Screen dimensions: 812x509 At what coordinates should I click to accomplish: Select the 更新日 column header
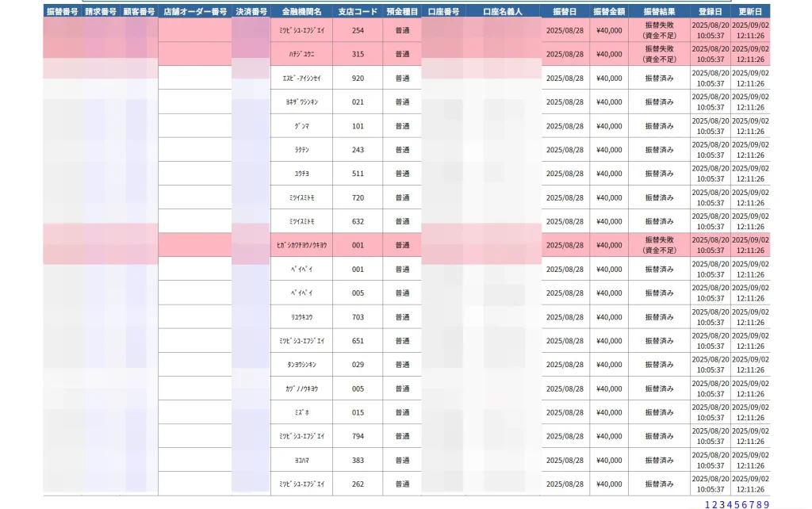pos(750,12)
